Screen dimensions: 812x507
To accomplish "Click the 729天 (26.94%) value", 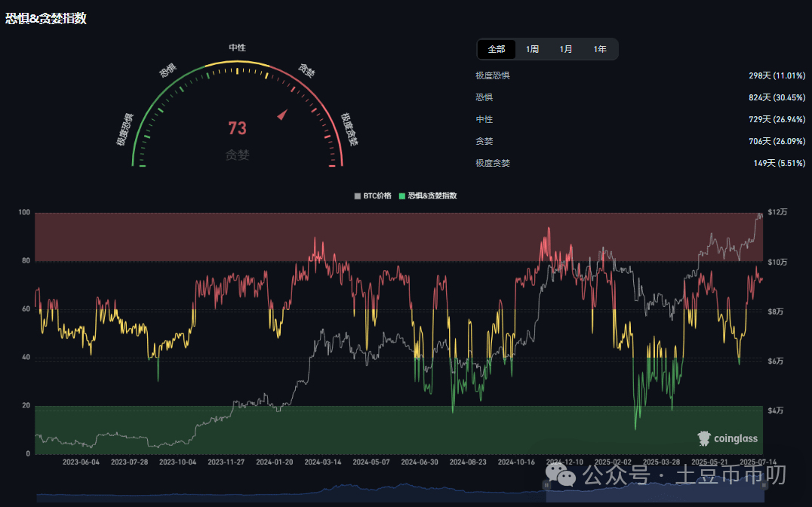I will pos(777,119).
